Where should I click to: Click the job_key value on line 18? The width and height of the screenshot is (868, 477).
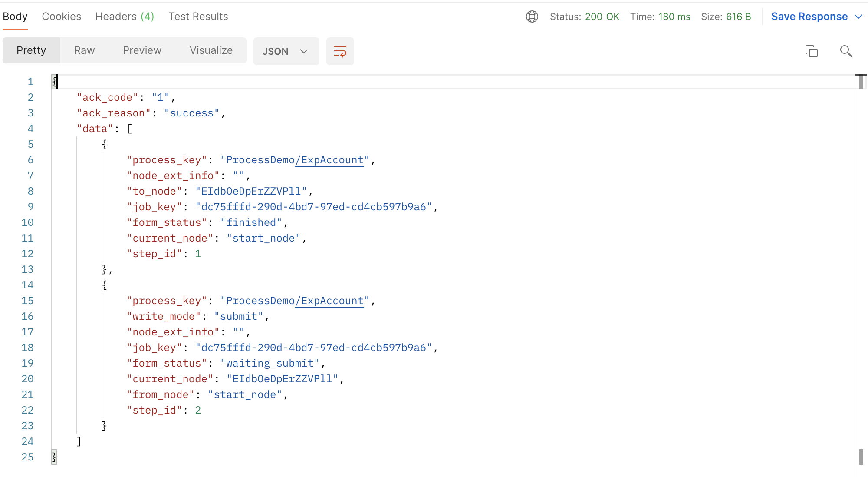pos(314,348)
